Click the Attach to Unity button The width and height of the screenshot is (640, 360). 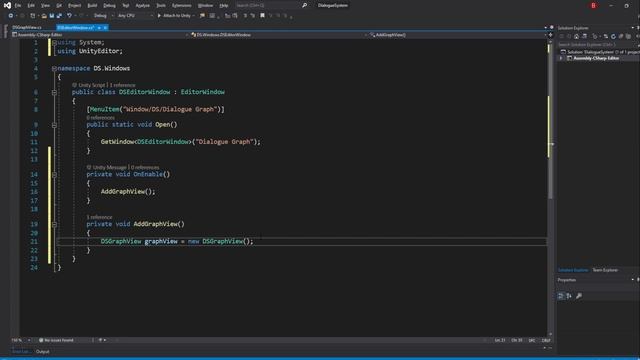click(174, 16)
